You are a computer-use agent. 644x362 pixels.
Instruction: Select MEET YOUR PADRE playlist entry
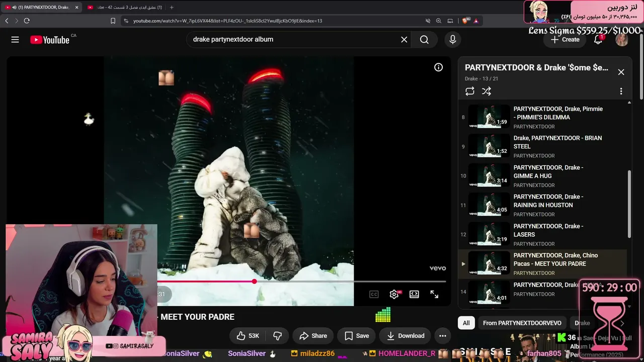pyautogui.click(x=543, y=264)
